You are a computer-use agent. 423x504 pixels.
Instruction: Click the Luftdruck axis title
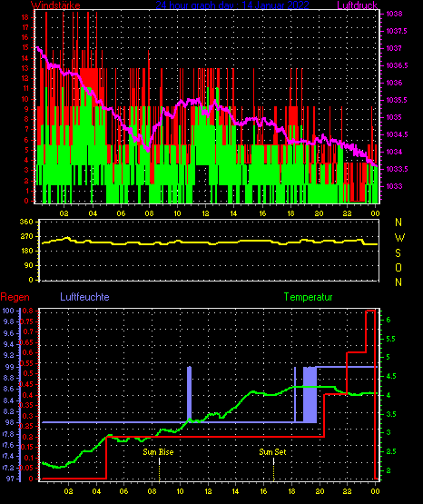pyautogui.click(x=357, y=5)
